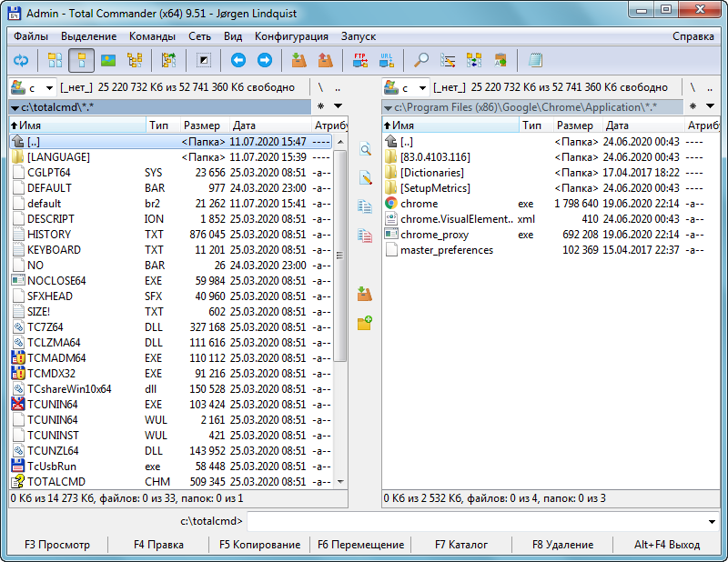
Task: Click the F8 Удаление button
Action: pos(562,545)
